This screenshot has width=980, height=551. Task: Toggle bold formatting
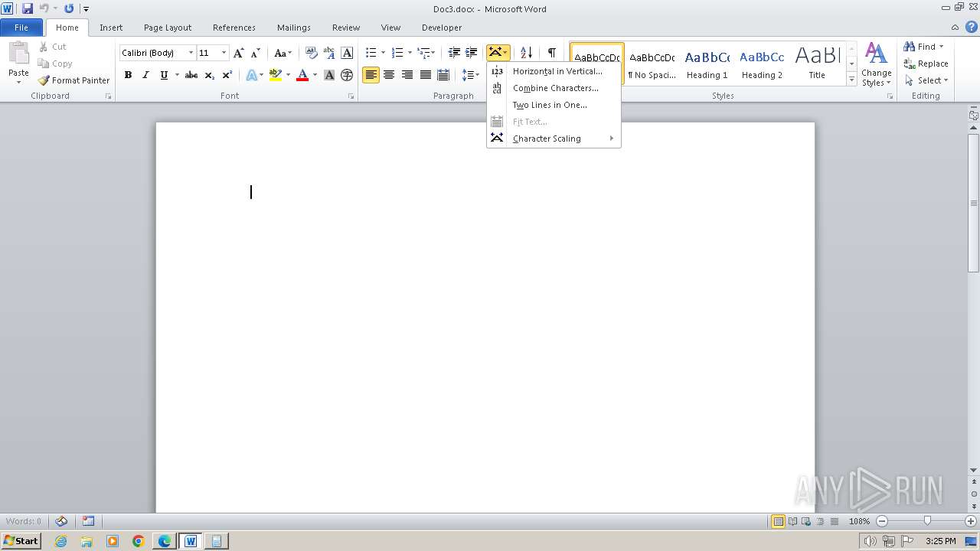(x=128, y=75)
